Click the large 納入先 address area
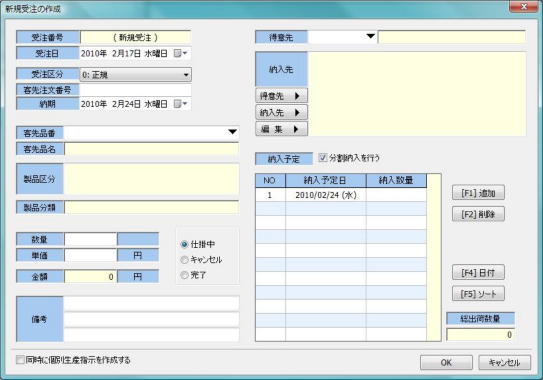This screenshot has height=380, width=543. click(417, 94)
